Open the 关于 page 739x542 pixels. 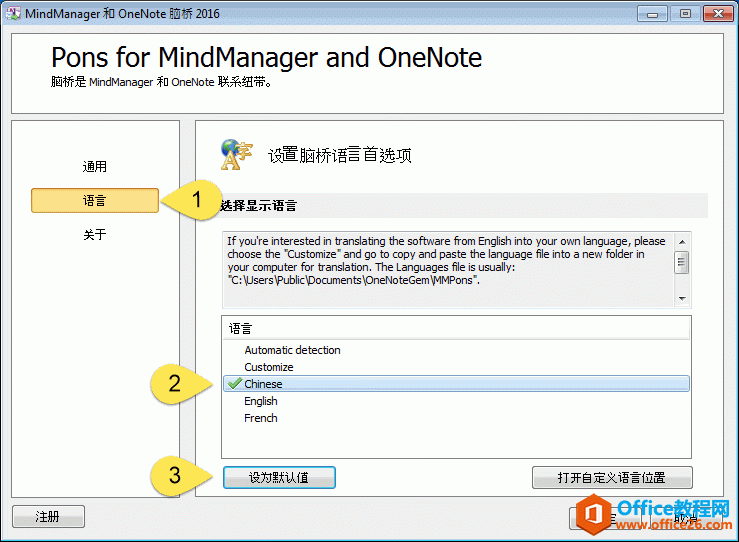coord(95,234)
